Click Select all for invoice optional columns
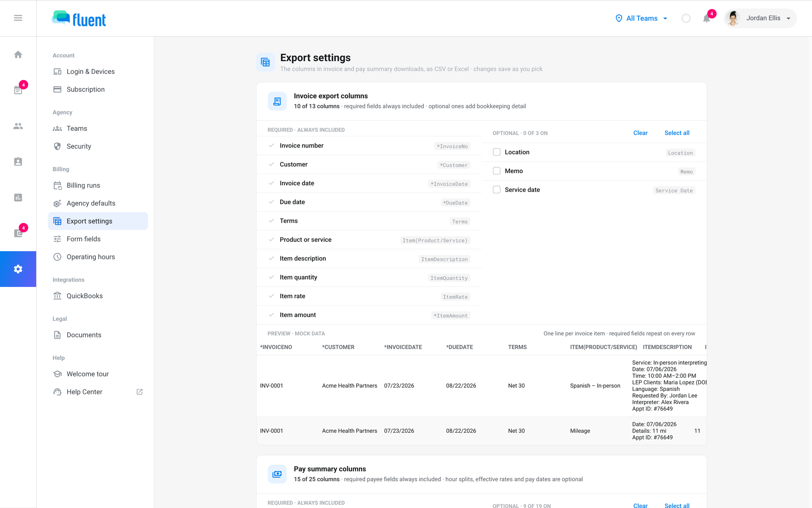 pos(677,133)
